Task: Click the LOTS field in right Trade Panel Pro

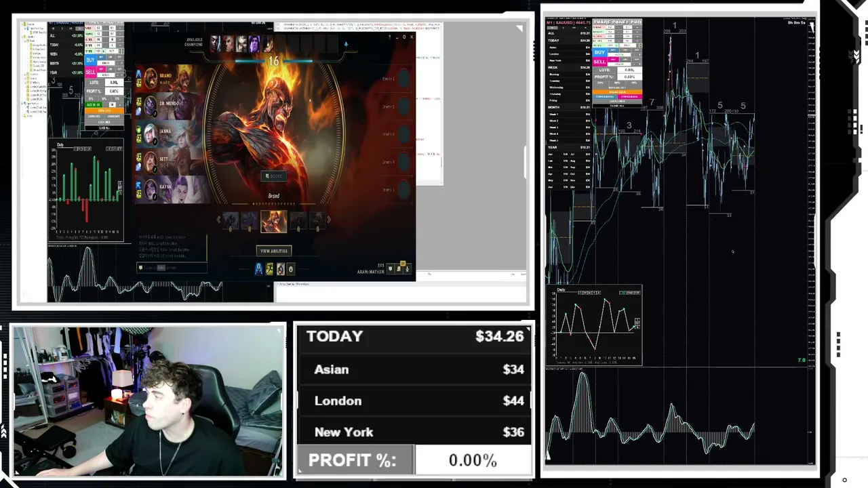Action: coord(629,70)
